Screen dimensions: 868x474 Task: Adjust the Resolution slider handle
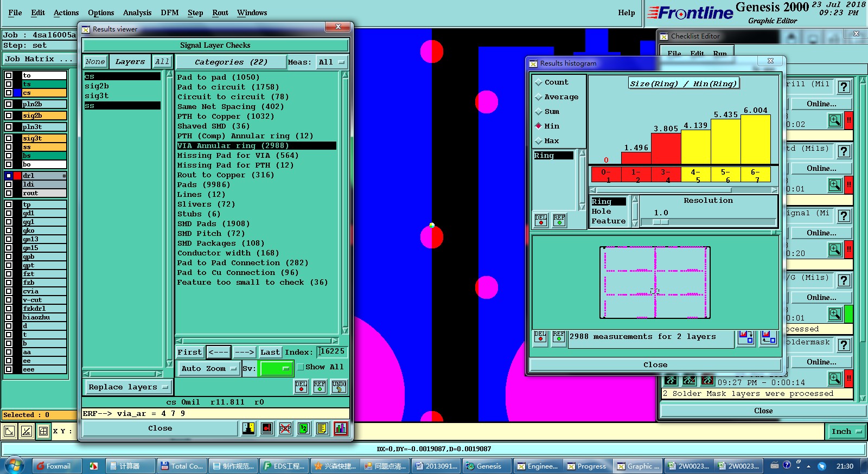click(x=661, y=222)
